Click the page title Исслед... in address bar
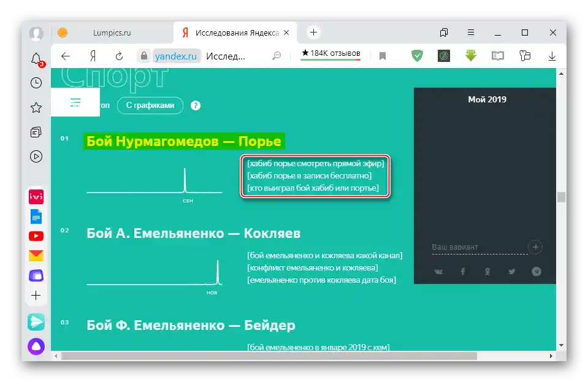Image resolution: width=588 pixels, height=387 pixels. (226, 56)
